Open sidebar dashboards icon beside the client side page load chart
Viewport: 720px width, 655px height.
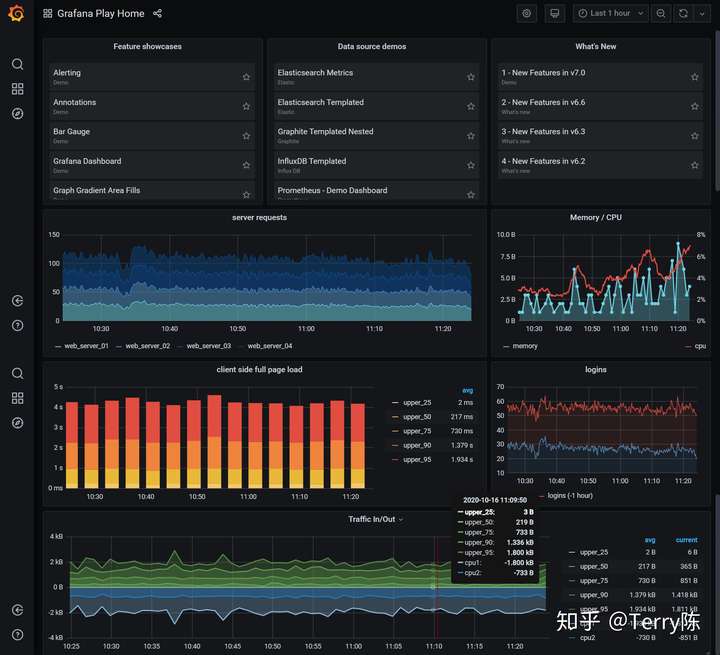click(x=17, y=398)
